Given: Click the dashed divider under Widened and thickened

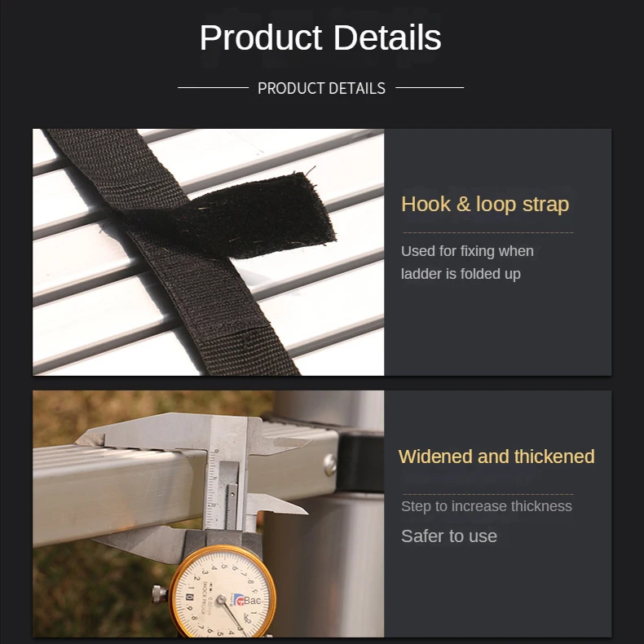Looking at the screenshot, I should point(488,494).
